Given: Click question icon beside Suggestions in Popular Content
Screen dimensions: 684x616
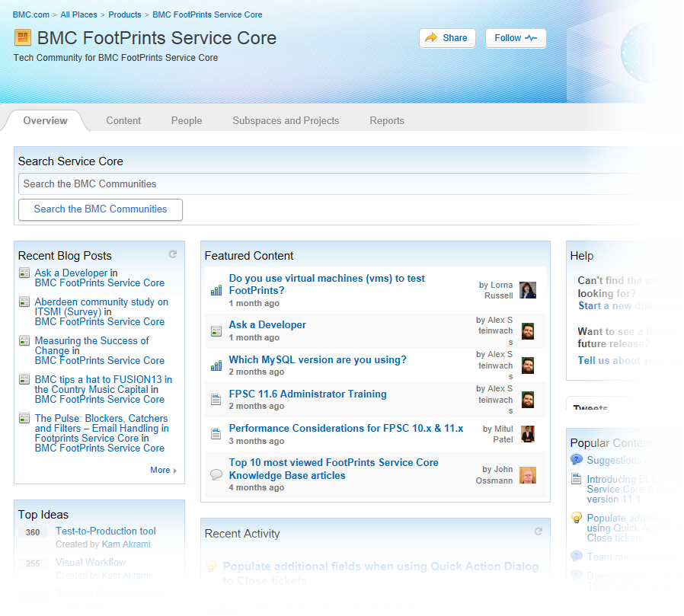Looking at the screenshot, I should tap(577, 459).
